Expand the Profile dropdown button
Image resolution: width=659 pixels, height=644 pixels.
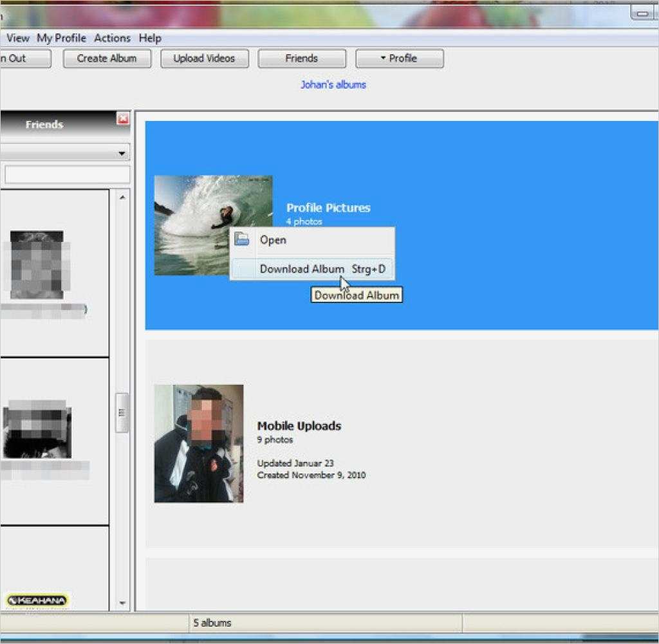click(x=399, y=59)
